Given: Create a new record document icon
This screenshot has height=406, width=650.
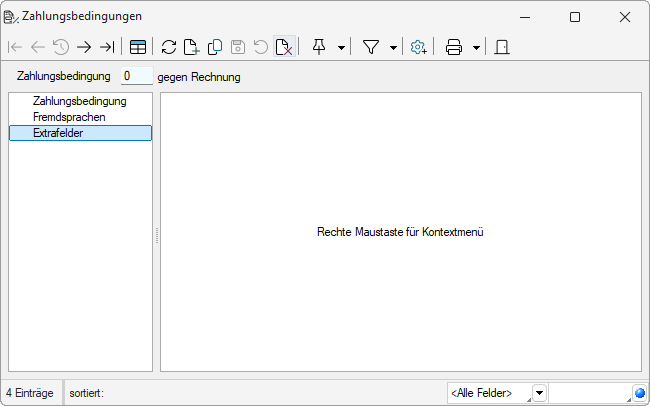Looking at the screenshot, I should [x=192, y=47].
